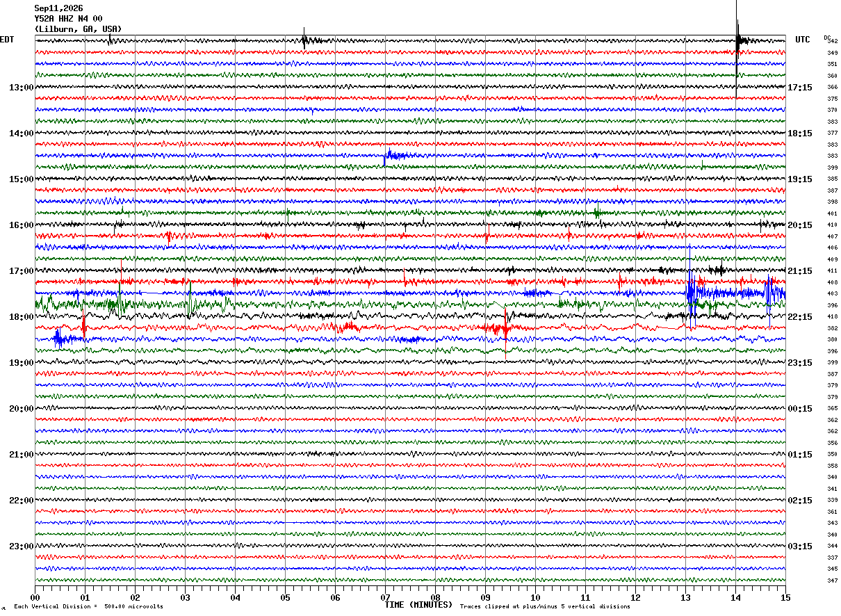
Task: Click minute 15 on time axis
Action: coord(785,597)
